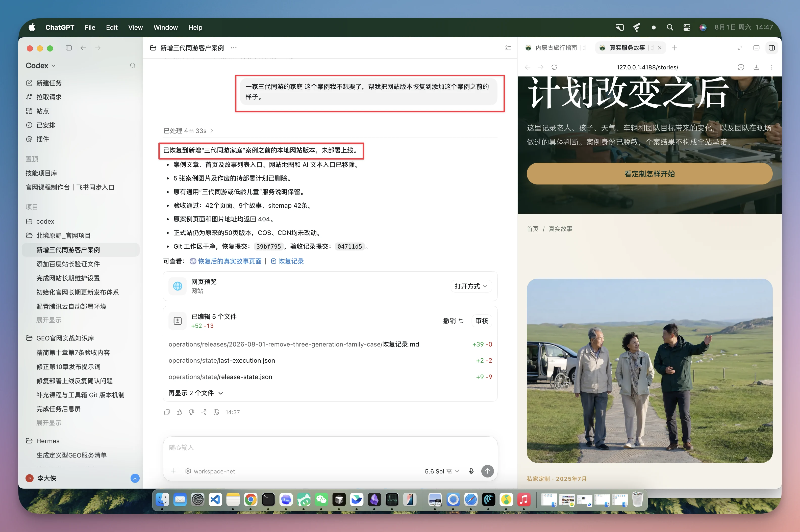This screenshot has height=532, width=800.
Task: Open the preview browser kebab menu
Action: click(x=771, y=67)
